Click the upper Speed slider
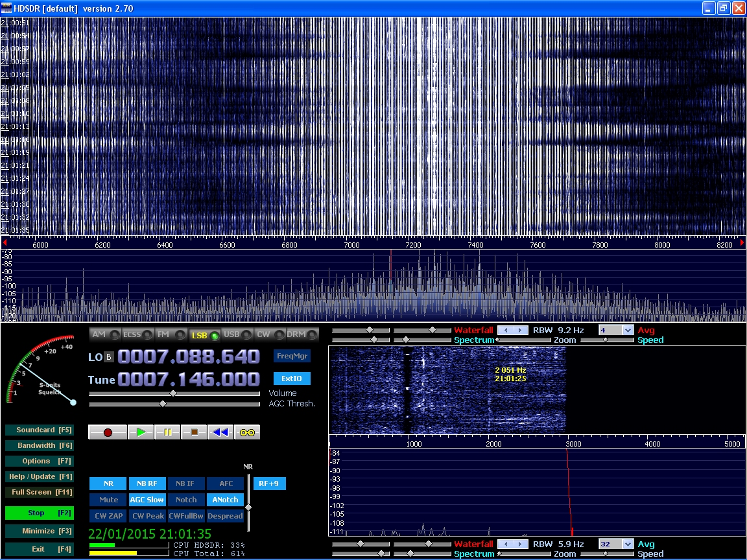This screenshot has width=747, height=560. pyautogui.click(x=607, y=340)
